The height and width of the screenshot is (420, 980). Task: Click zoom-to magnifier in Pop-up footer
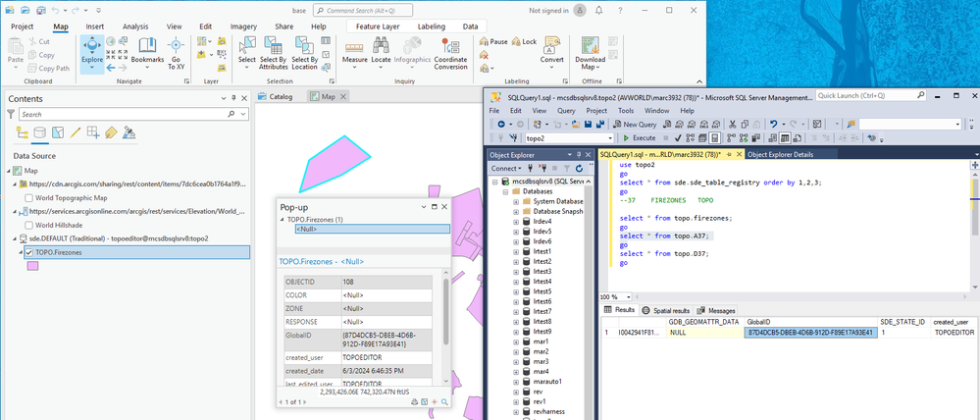tap(444, 402)
